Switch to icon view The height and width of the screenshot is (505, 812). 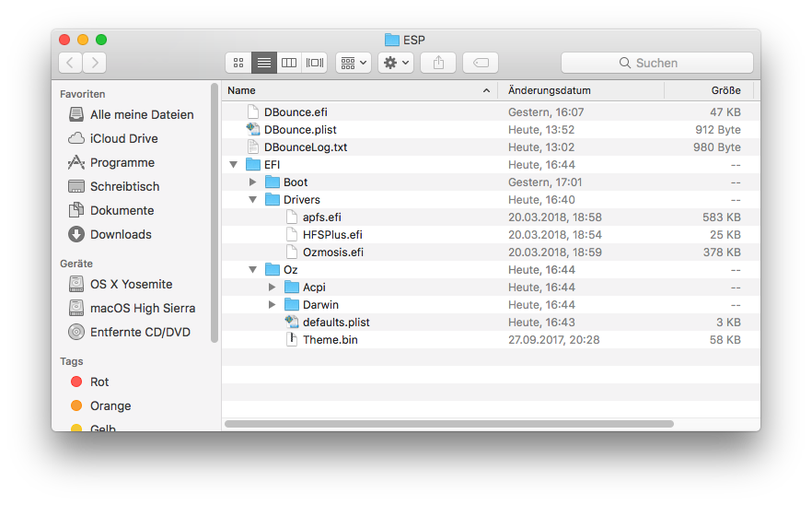[x=238, y=63]
